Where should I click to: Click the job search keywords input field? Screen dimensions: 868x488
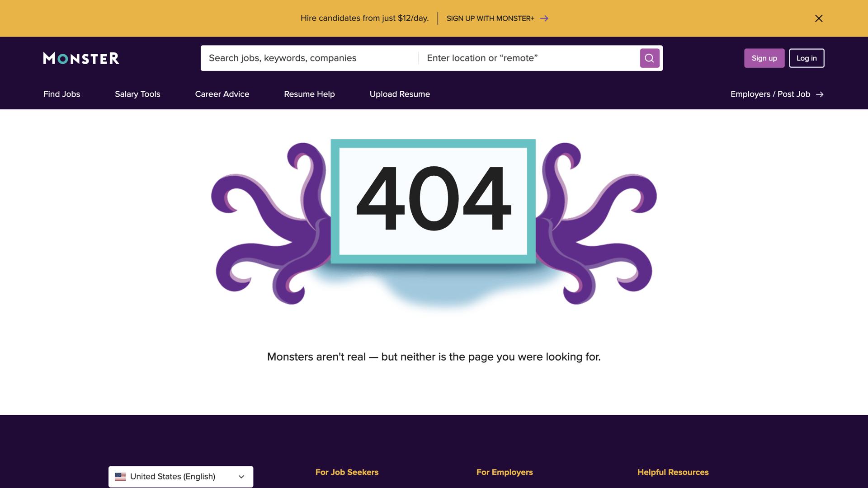click(307, 58)
